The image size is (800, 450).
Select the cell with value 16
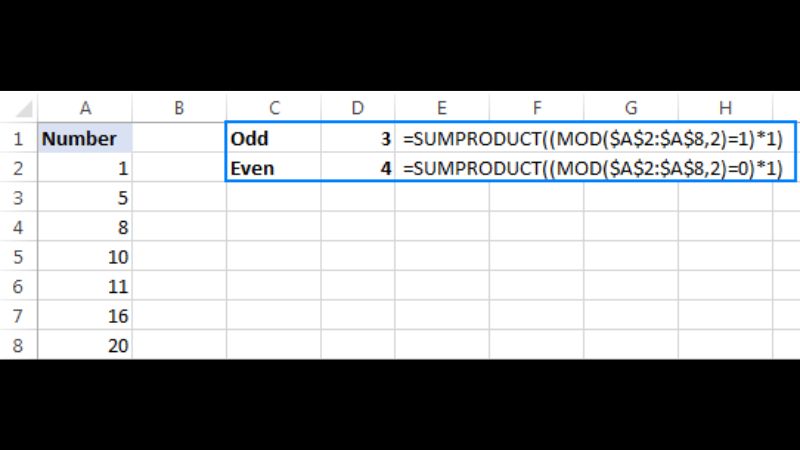85,316
